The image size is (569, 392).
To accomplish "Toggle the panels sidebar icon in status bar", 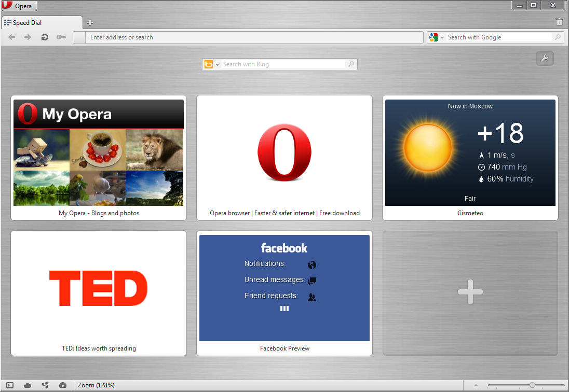I will tap(10, 385).
